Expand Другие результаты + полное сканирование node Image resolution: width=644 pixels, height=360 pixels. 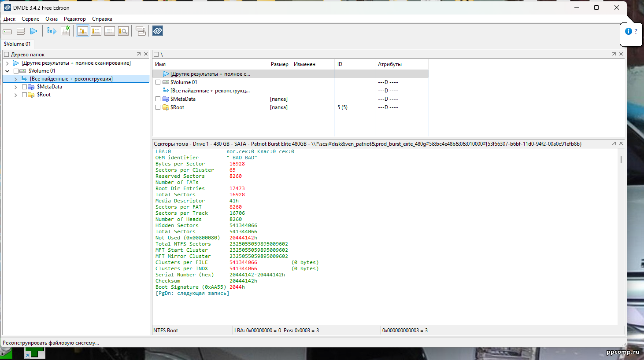[x=7, y=63]
